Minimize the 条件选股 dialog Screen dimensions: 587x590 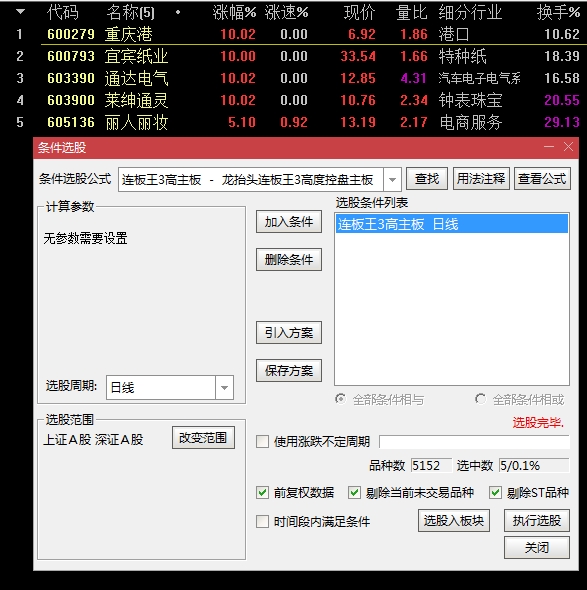[x=549, y=147]
